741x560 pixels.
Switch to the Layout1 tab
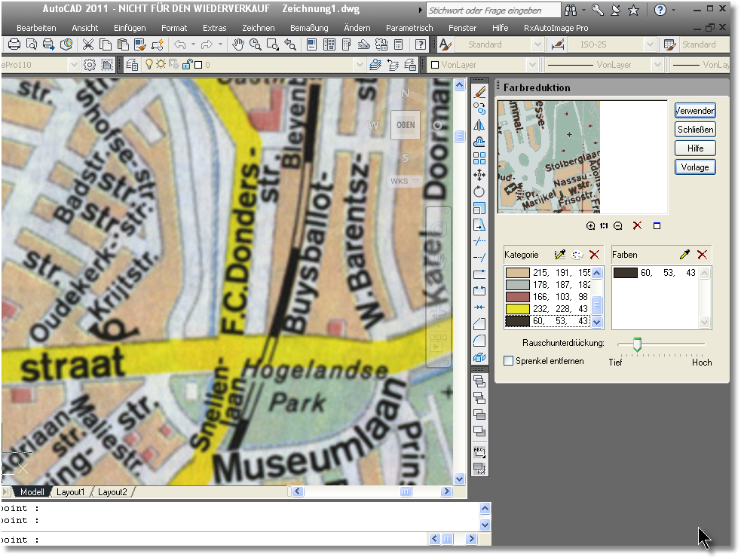click(x=71, y=491)
